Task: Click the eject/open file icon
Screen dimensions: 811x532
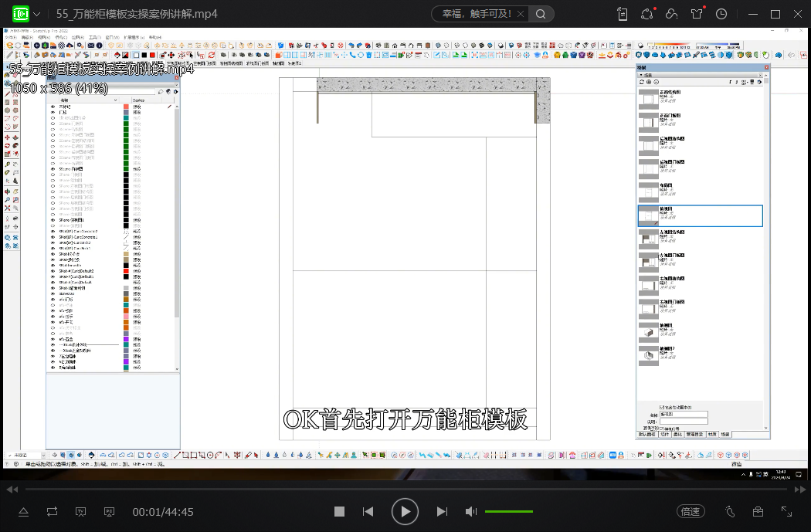Action: click(x=23, y=512)
